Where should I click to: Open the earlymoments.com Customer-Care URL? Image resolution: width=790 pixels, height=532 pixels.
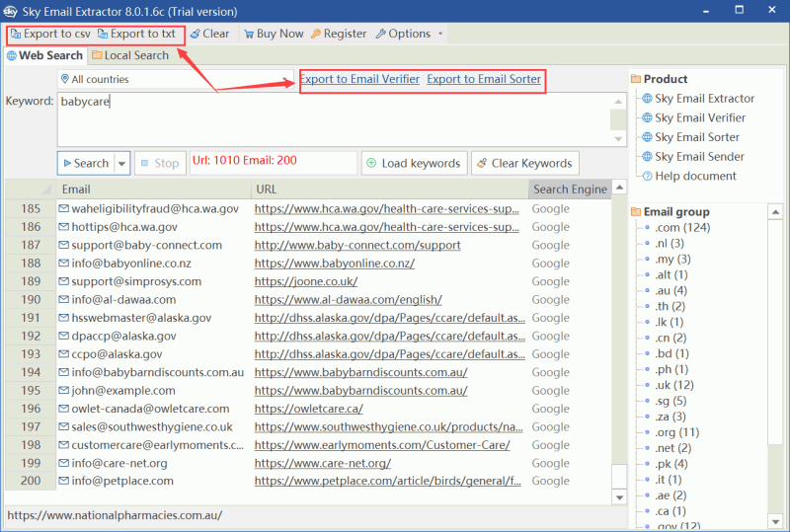tap(382, 445)
